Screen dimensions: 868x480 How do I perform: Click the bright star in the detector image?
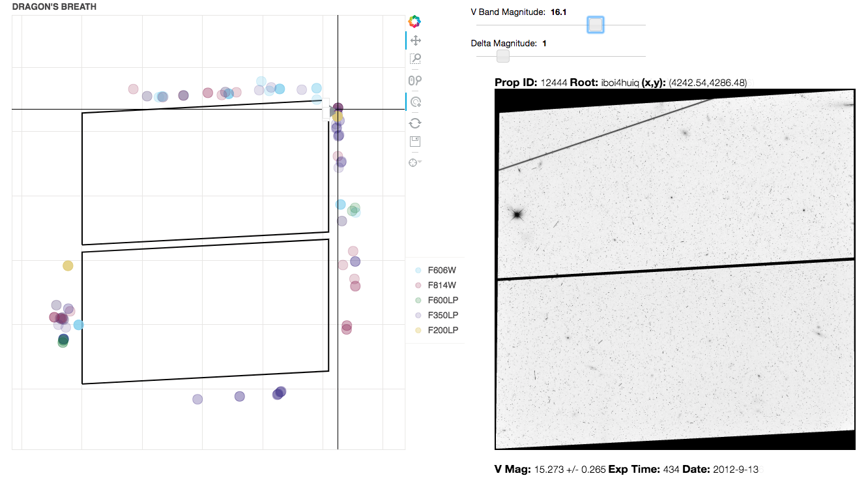tap(517, 214)
